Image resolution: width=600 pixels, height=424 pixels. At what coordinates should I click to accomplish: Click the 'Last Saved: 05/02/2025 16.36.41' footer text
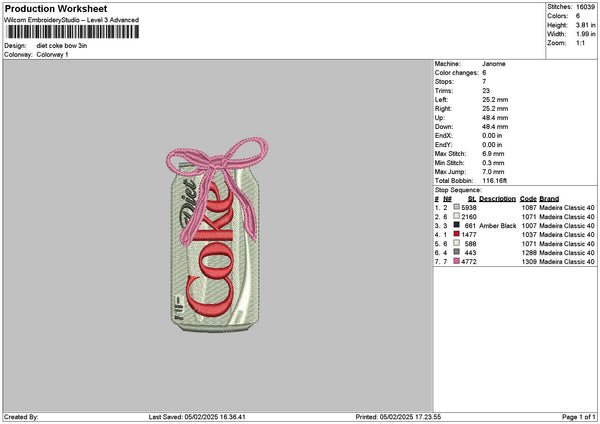197,417
